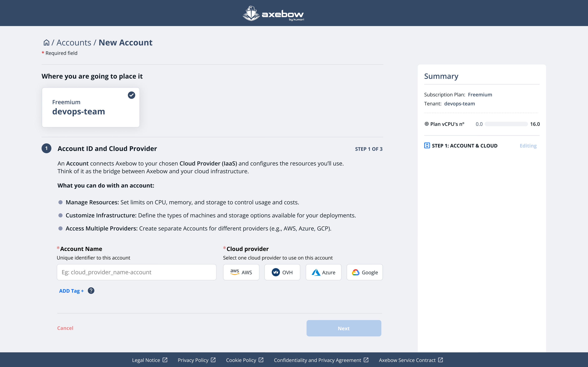588x367 pixels.
Task: Click the step 1 number badge
Action: pos(46,148)
